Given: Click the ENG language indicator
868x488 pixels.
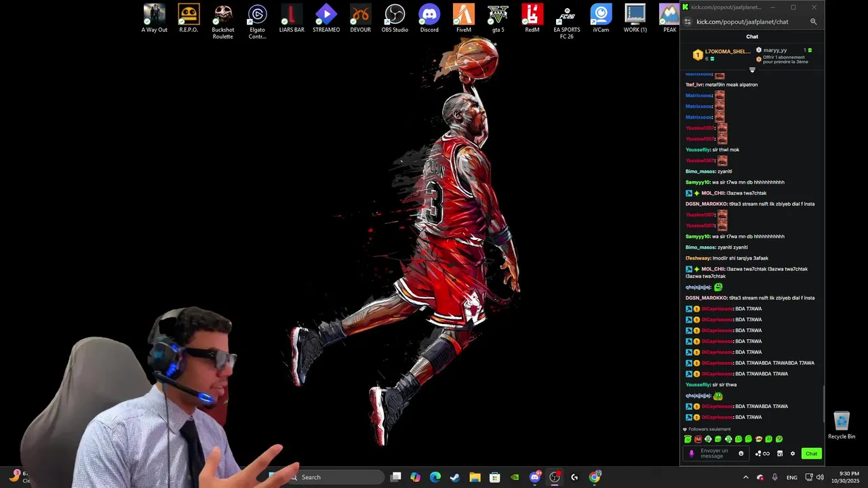Looking at the screenshot, I should (791, 477).
